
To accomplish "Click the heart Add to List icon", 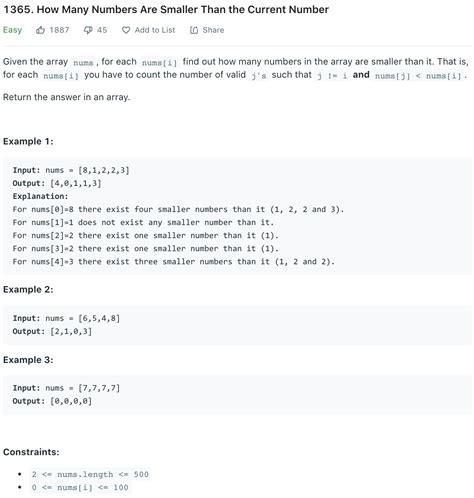I will 126,30.
